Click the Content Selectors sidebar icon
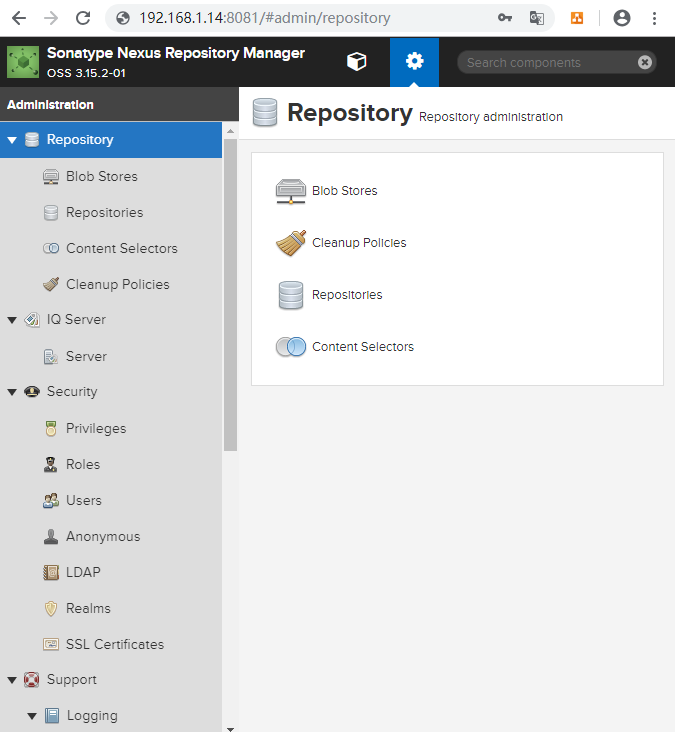Screen dimensions: 675x732 (x=51, y=248)
